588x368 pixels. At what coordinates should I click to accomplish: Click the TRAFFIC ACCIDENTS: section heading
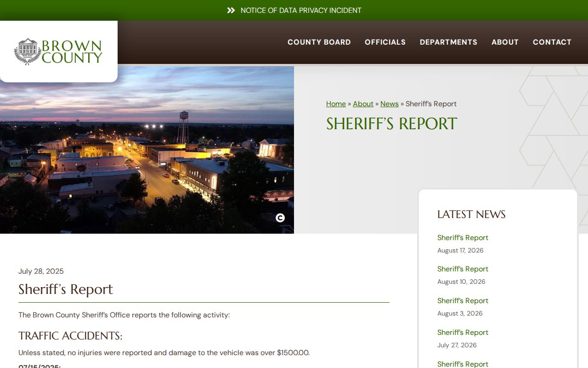click(x=70, y=336)
